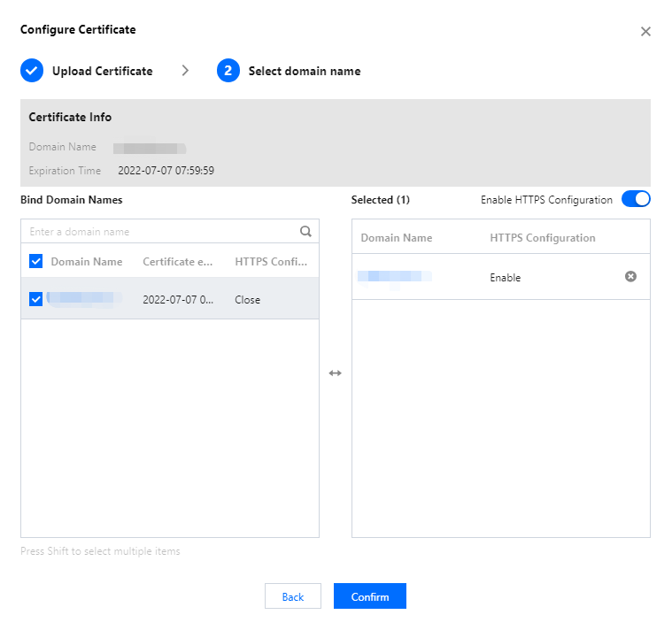Click the chevron between wizard steps
The image size is (672, 630).
pyautogui.click(x=185, y=71)
